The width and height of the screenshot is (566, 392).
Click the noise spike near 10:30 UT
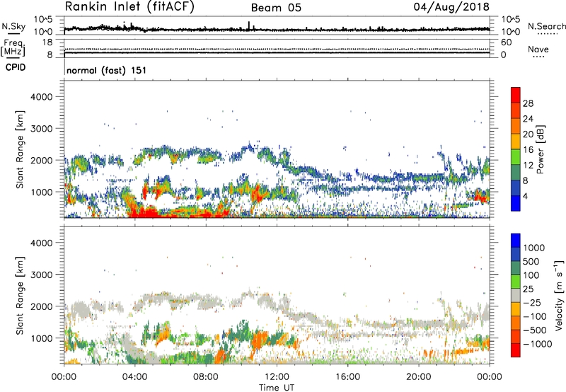point(249,25)
